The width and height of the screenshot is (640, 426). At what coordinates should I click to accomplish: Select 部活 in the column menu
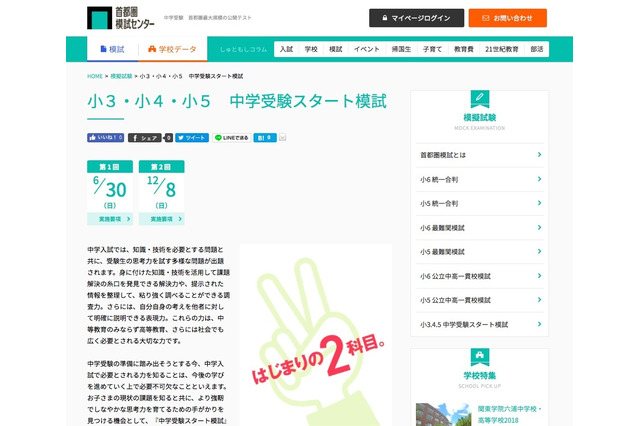pyautogui.click(x=537, y=49)
